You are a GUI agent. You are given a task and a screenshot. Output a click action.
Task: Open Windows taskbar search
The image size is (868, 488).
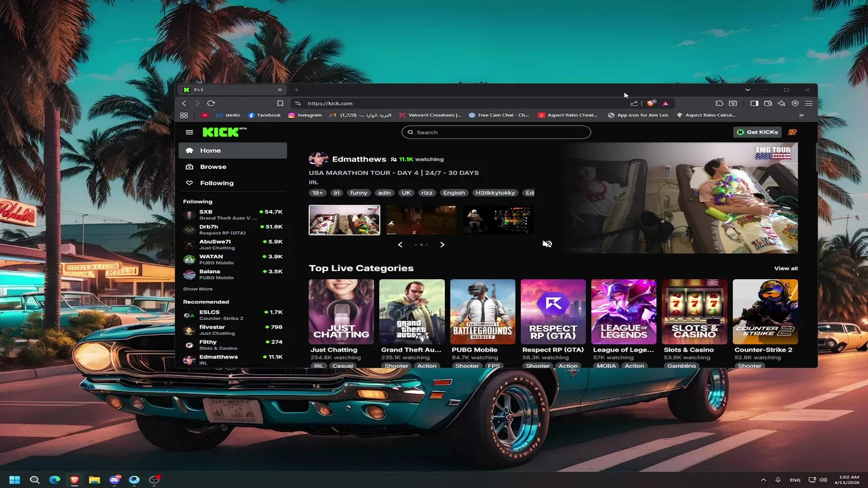[x=35, y=480]
